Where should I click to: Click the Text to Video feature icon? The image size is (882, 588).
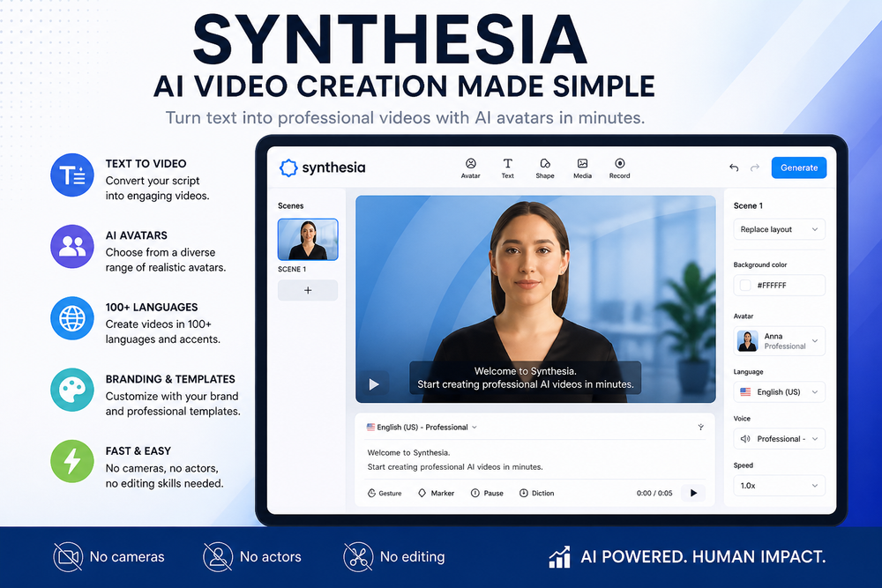coord(72,175)
